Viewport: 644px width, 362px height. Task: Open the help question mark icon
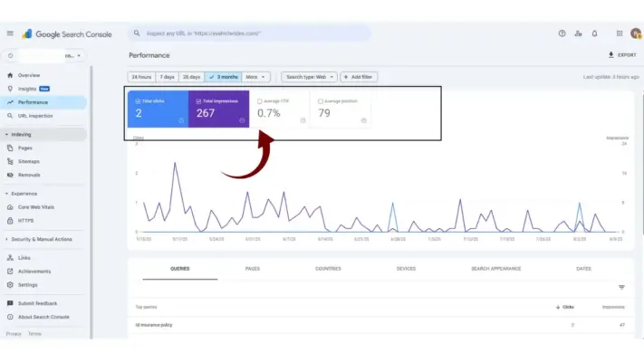[x=562, y=33]
